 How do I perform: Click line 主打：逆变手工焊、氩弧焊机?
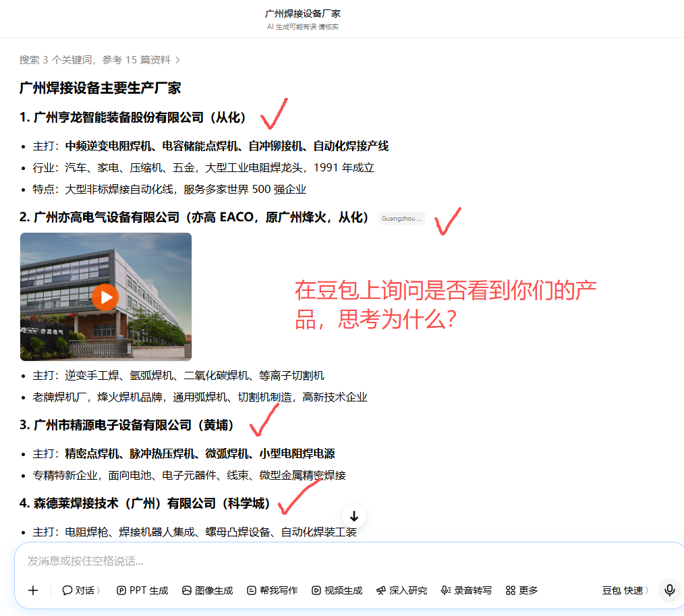178,376
